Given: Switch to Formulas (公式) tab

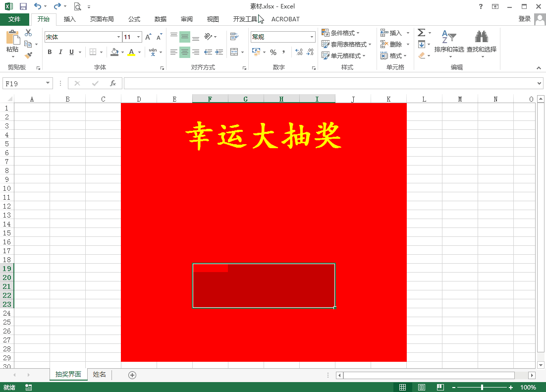Looking at the screenshot, I should point(134,19).
